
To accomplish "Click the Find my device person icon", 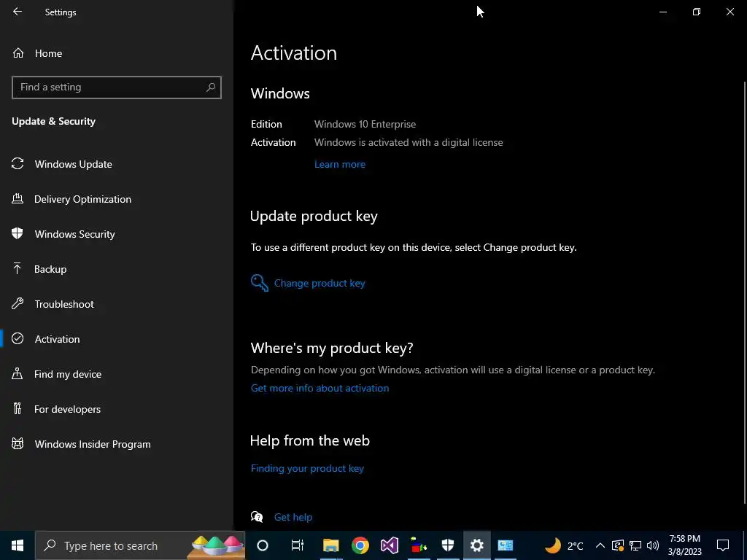I will coord(18,373).
